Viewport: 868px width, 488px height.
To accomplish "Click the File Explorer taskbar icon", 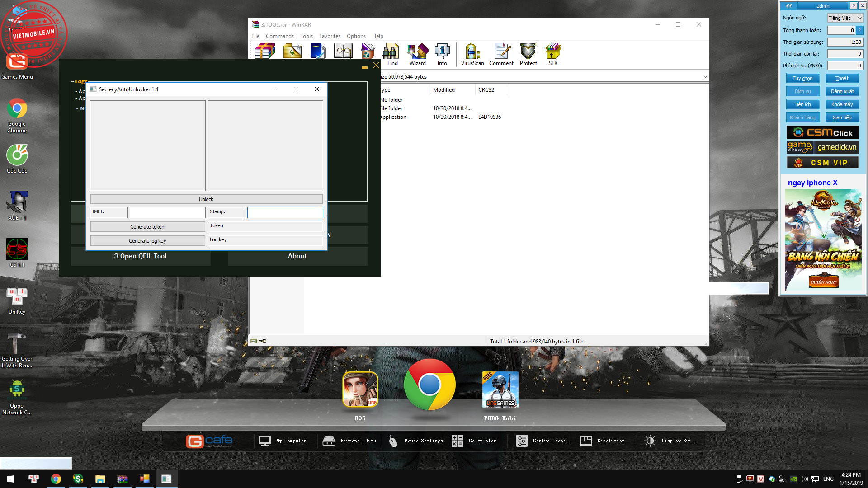I will tap(100, 479).
